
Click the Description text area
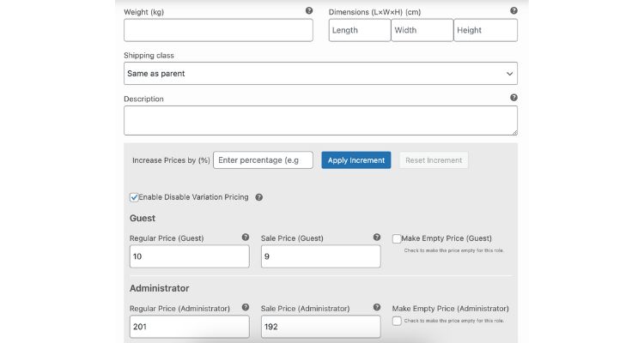320,120
